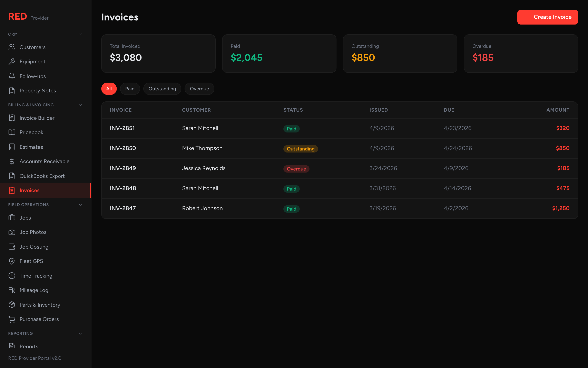Open Customers via its people icon
Screen dimensions: 588x368
click(12, 47)
